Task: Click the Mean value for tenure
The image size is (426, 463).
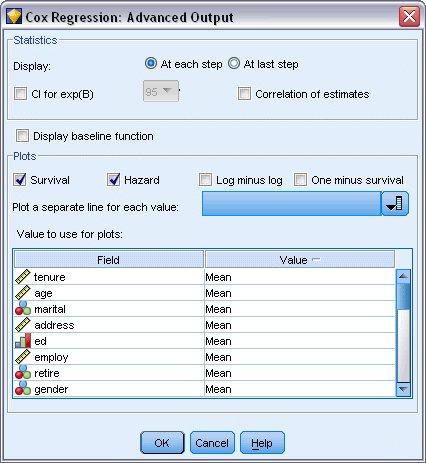Action: [x=218, y=277]
